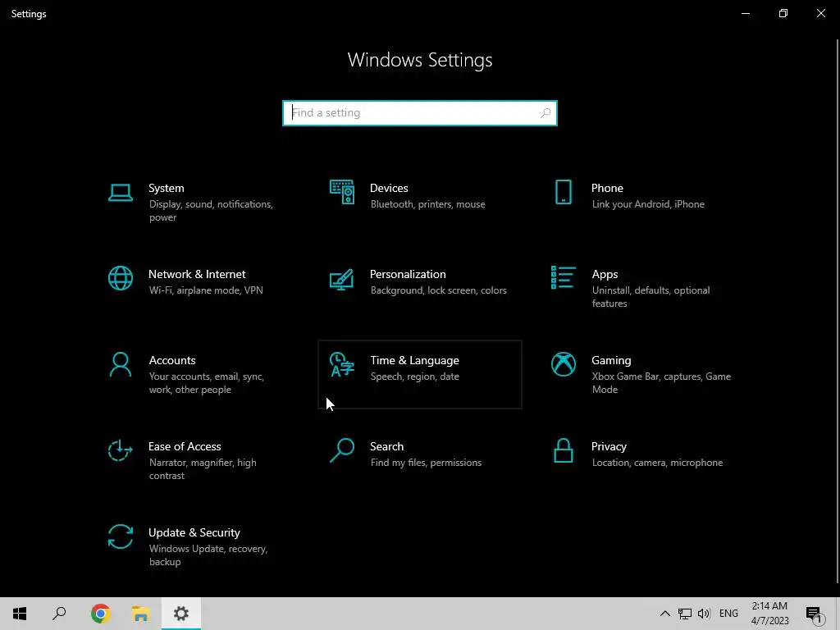Click 'Speech, region, date' description
This screenshot has width=840, height=630.
point(414,377)
